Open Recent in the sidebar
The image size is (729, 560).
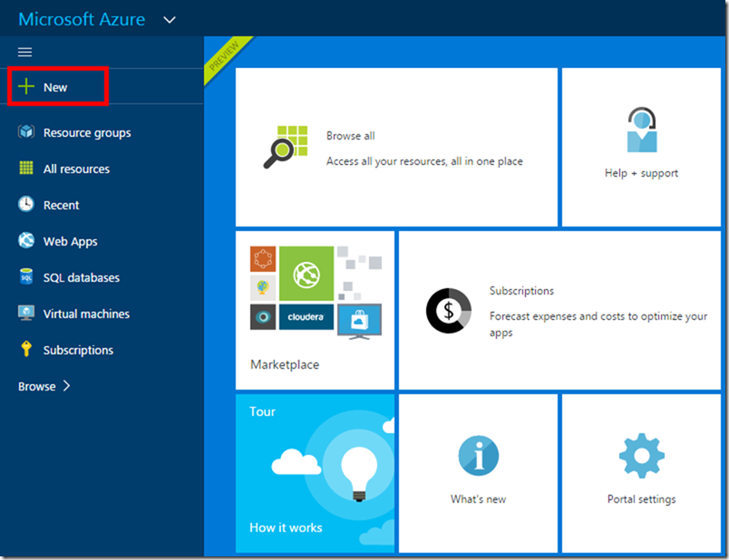tap(102, 205)
